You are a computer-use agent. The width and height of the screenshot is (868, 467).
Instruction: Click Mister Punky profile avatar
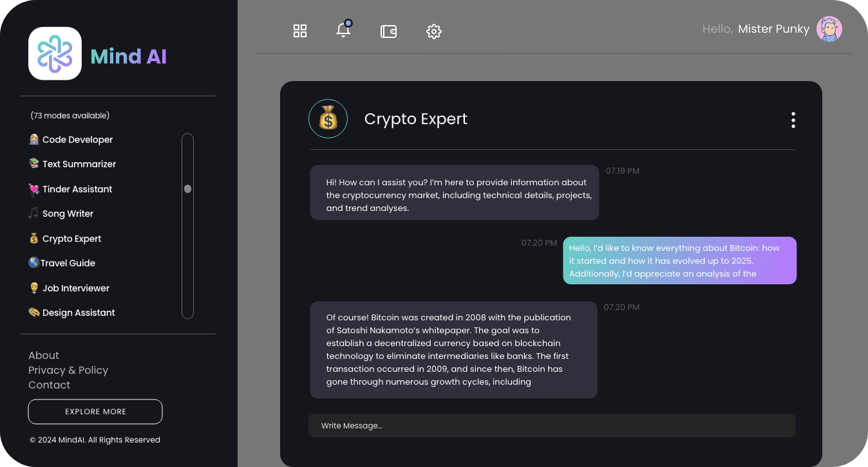coord(829,29)
